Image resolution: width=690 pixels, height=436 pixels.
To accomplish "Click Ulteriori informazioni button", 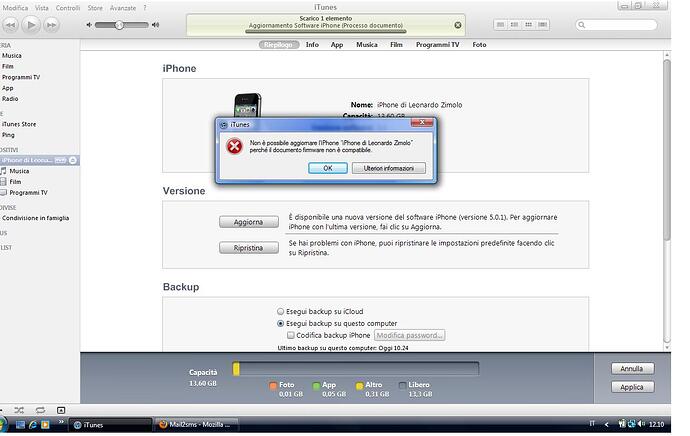I will point(388,168).
